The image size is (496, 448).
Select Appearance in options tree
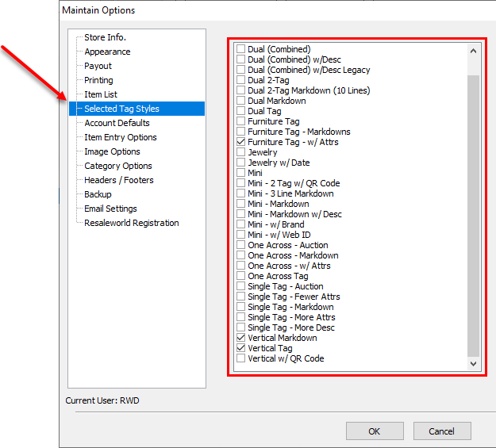pyautogui.click(x=107, y=52)
